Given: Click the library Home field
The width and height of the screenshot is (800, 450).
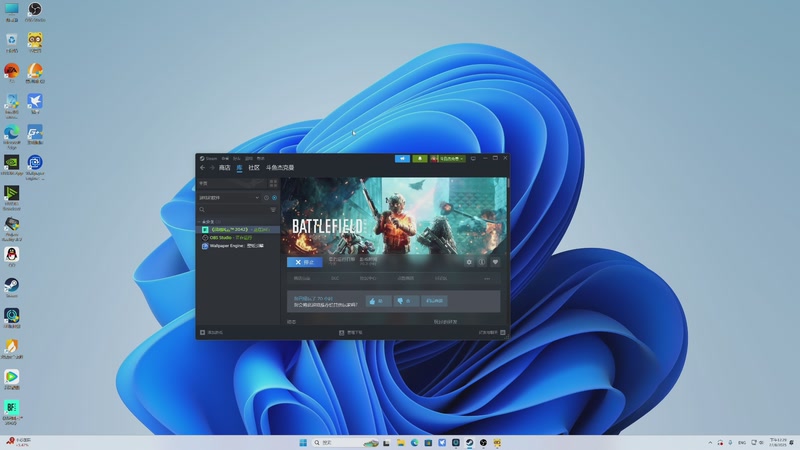Looking at the screenshot, I should click(232, 183).
